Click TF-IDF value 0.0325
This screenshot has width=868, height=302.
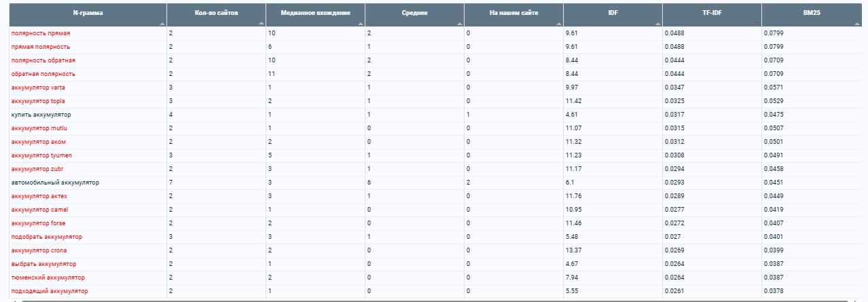(674, 101)
